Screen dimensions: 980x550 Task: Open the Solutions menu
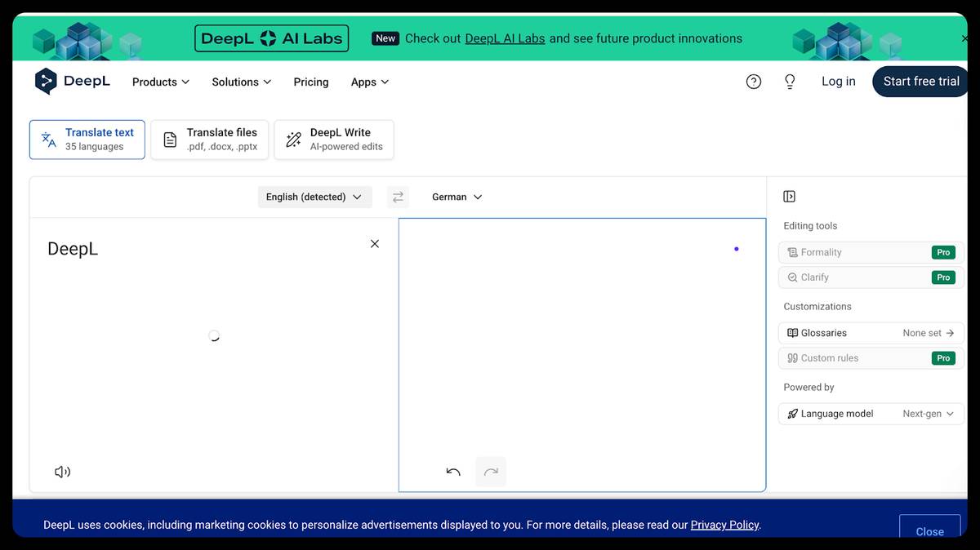241,82
